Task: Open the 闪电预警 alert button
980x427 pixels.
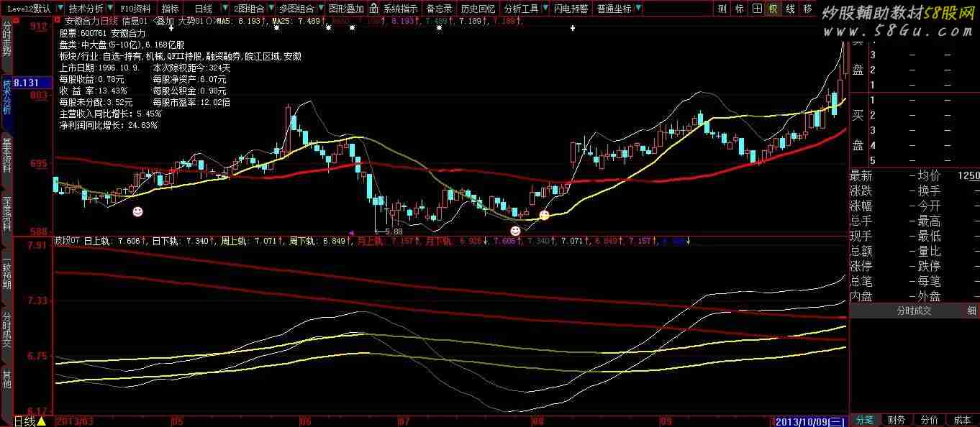Action: tap(571, 9)
